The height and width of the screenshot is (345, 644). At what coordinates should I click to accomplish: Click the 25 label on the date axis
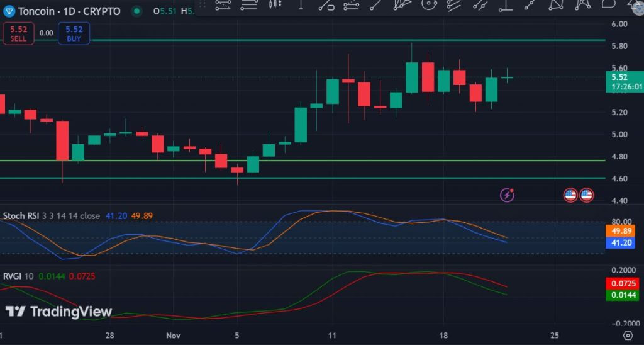click(554, 336)
